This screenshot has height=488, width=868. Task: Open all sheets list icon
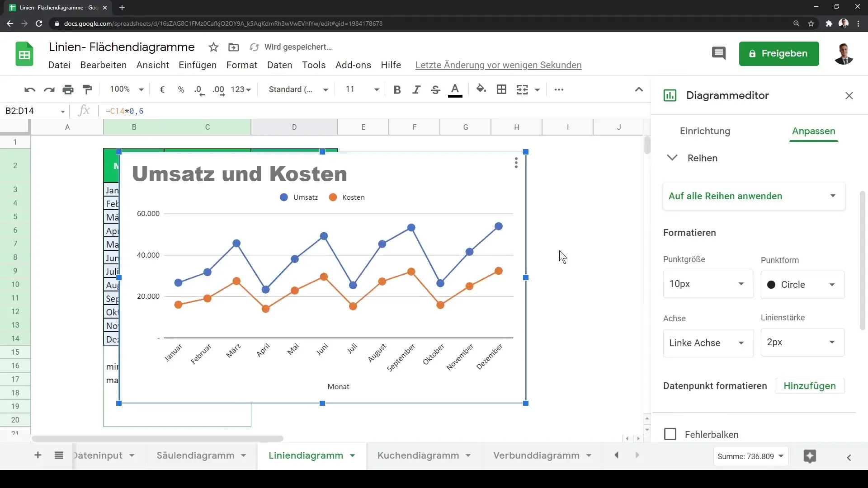click(59, 455)
